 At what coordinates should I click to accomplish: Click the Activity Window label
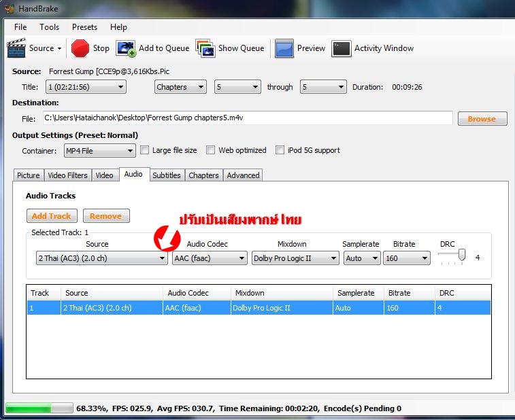tap(384, 48)
